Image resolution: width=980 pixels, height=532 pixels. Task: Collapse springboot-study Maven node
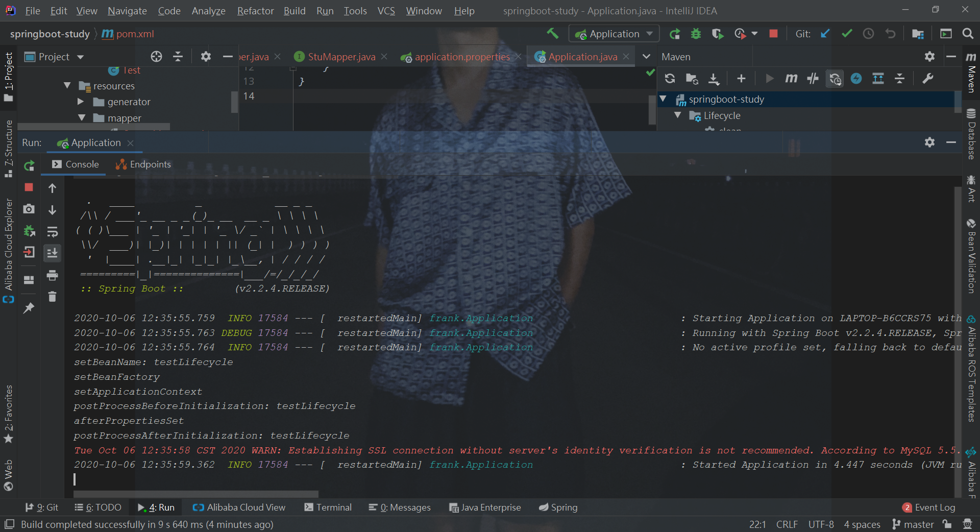(663, 99)
